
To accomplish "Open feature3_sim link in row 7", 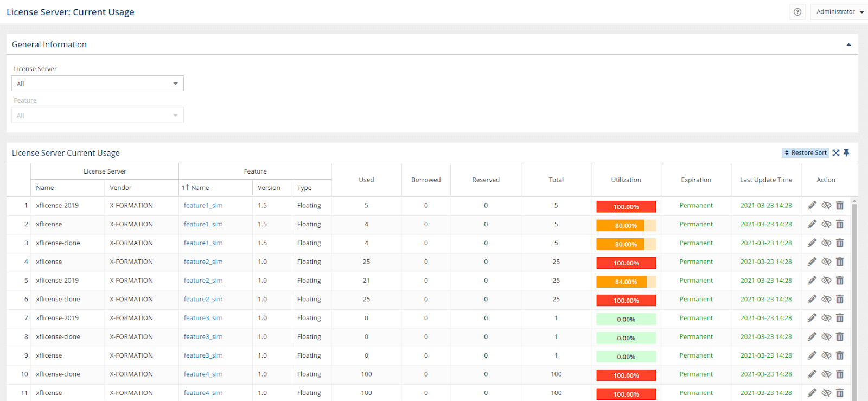I will coord(203,318).
